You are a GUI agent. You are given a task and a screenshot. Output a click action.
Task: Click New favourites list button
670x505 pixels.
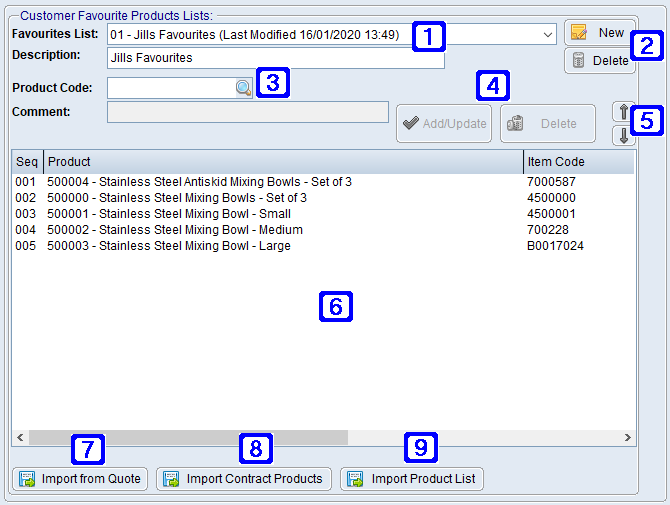click(598, 33)
